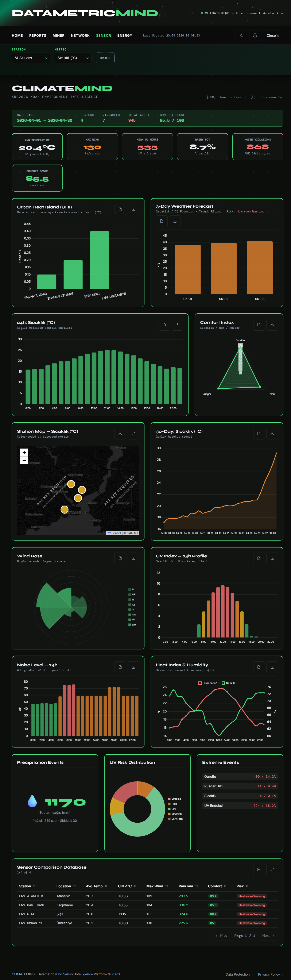Download the Wind Rose chart

pyautogui.click(x=133, y=558)
